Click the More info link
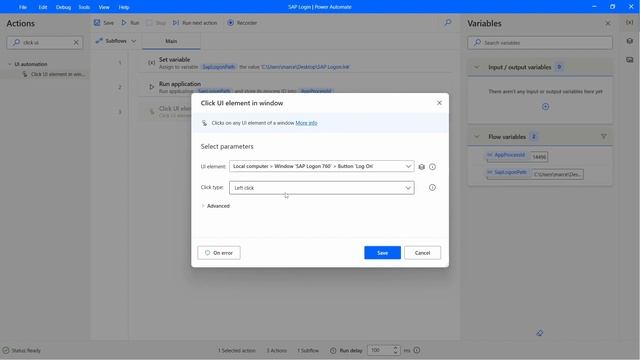640x360 pixels. click(x=306, y=123)
